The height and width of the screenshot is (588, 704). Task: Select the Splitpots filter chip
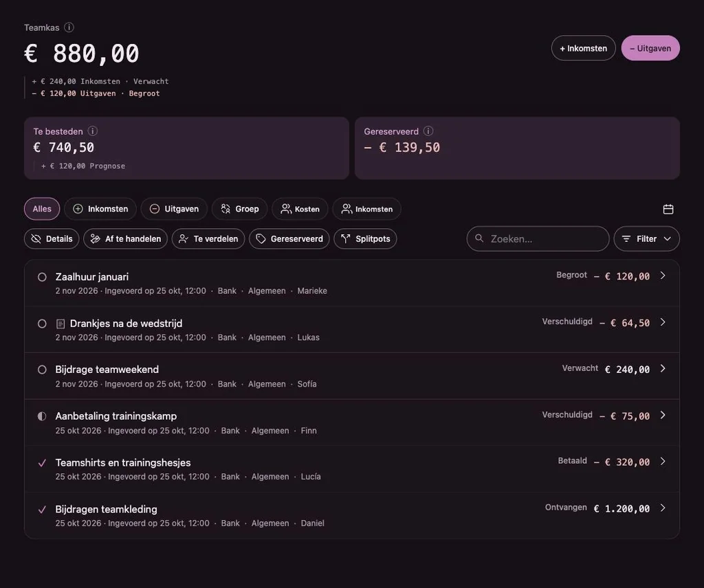[365, 238]
